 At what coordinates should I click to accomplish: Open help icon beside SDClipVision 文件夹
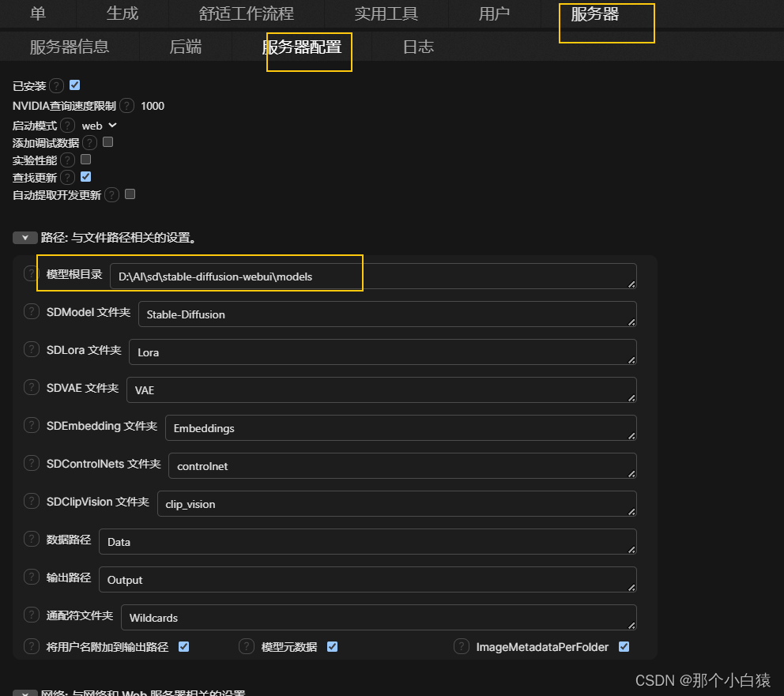pos(32,502)
